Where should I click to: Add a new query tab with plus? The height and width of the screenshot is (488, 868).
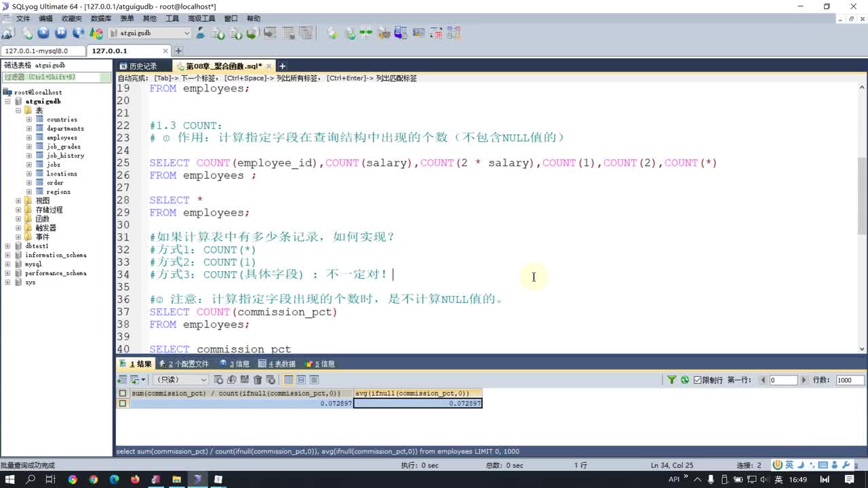pos(282,66)
